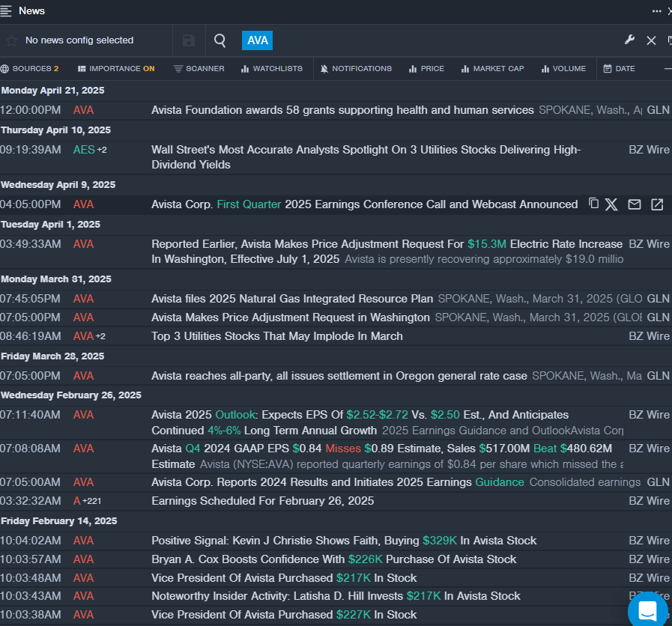Open Vice President Purchased $227K story
This screenshot has width=672, height=626.
(284, 615)
